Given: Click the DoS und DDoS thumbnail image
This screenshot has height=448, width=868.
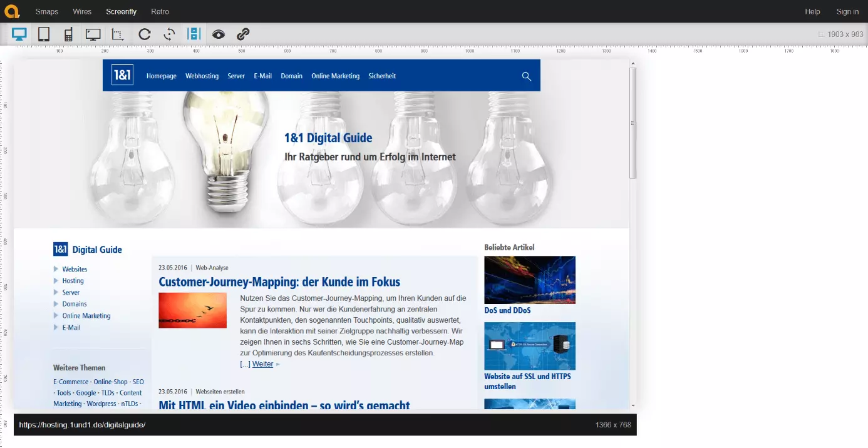Looking at the screenshot, I should (530, 280).
